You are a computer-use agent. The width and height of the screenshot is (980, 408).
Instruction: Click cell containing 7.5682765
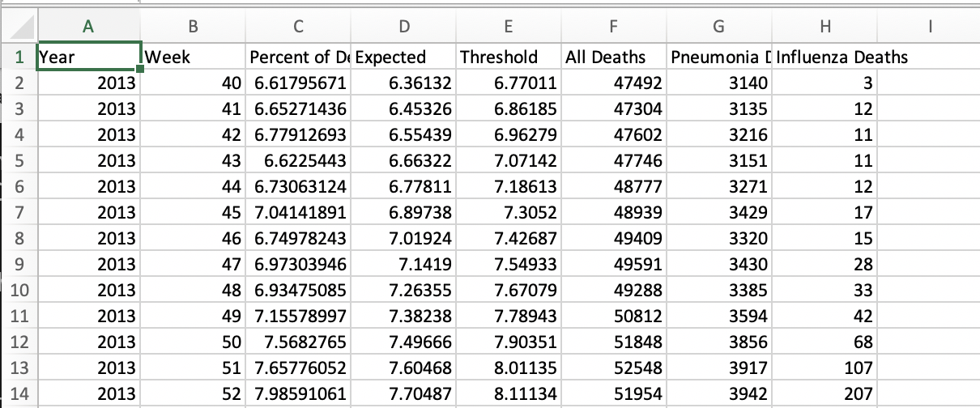click(298, 342)
